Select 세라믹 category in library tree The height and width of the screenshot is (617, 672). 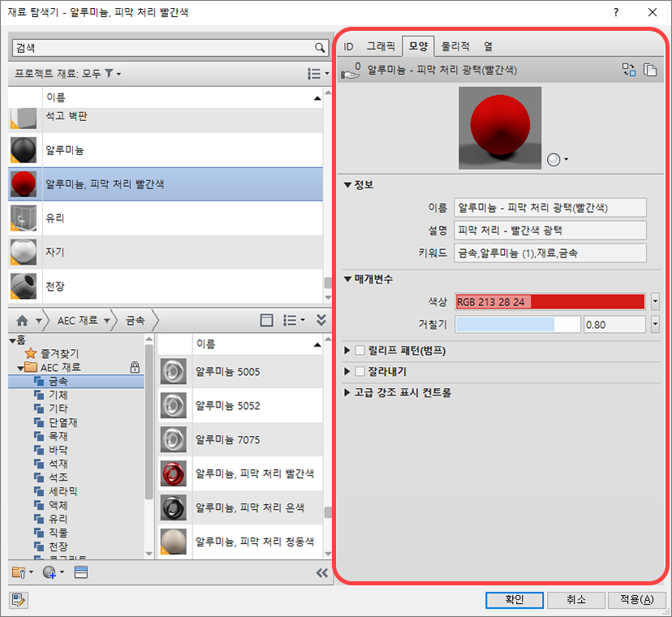click(62, 491)
